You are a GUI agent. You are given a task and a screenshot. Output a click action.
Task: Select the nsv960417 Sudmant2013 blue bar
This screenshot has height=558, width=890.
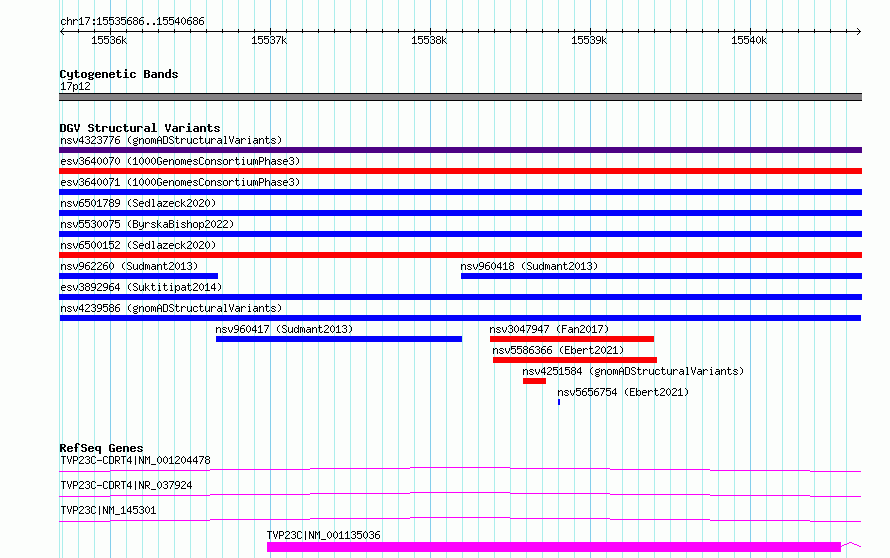pyautogui.click(x=339, y=339)
